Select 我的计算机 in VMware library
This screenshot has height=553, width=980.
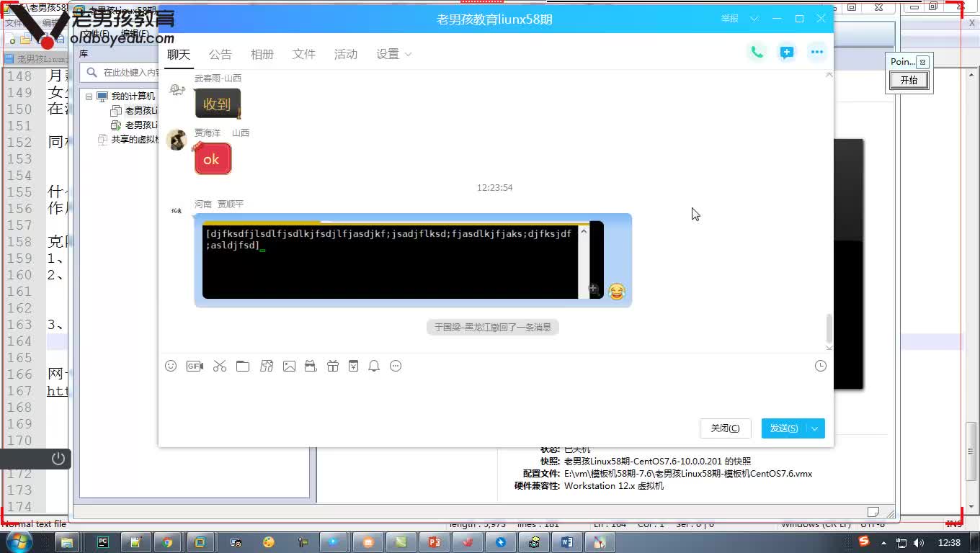[133, 96]
